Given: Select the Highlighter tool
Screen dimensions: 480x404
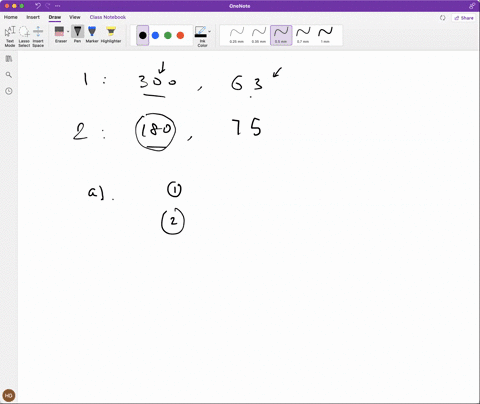Looking at the screenshot, I should [111, 34].
